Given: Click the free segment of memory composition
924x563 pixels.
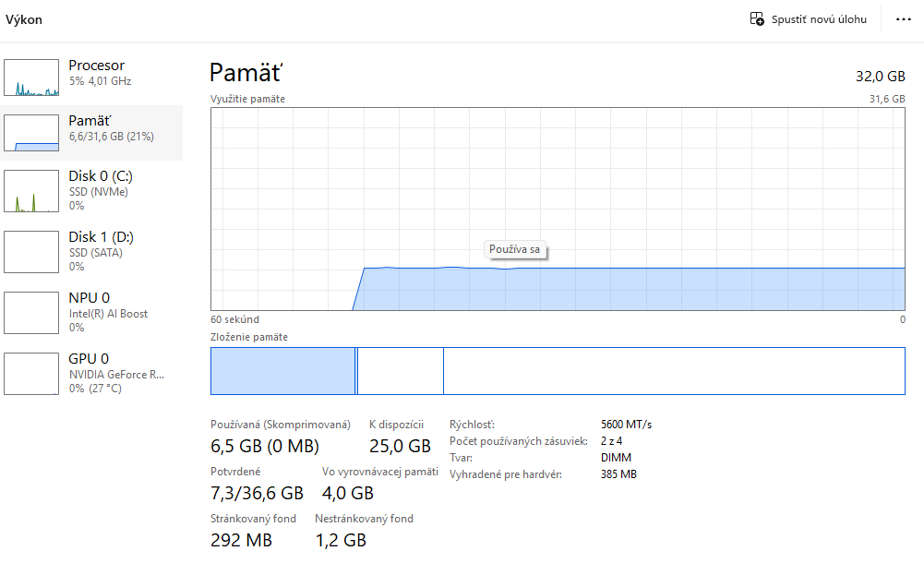Looking at the screenshot, I should [674, 371].
